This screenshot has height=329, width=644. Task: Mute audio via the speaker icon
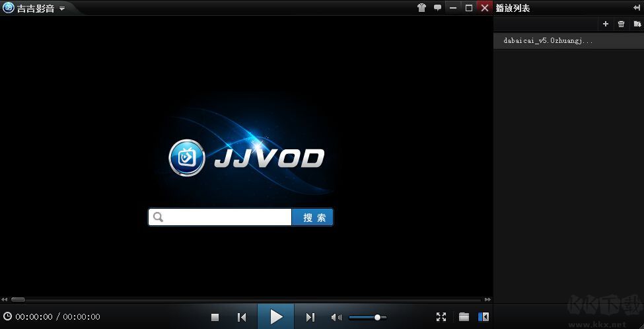click(336, 317)
